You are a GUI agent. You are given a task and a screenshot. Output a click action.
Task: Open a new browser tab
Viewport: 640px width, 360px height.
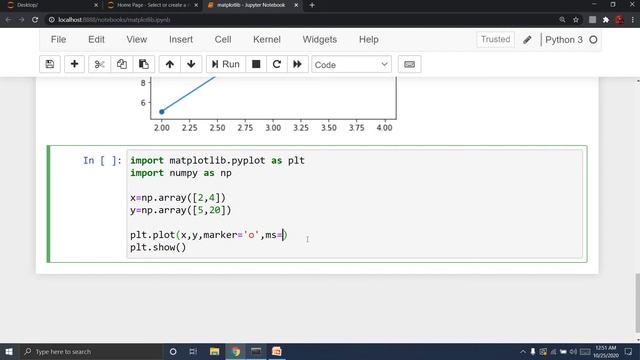(312, 5)
